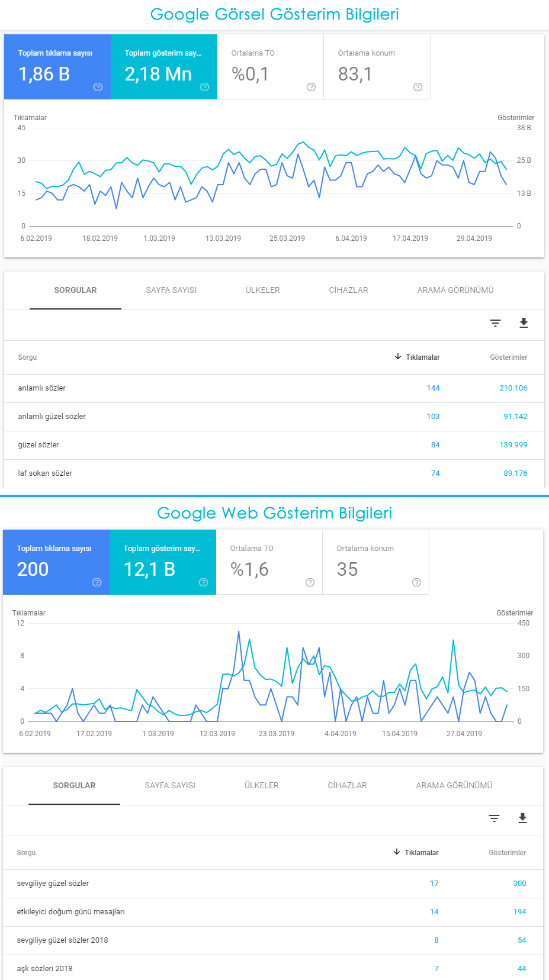549x980 pixels.
Task: Open the 'anlamlı sözler' query row
Action: click(x=274, y=388)
